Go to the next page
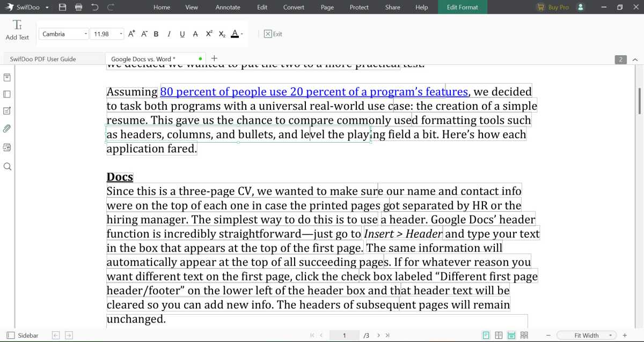 378,335
